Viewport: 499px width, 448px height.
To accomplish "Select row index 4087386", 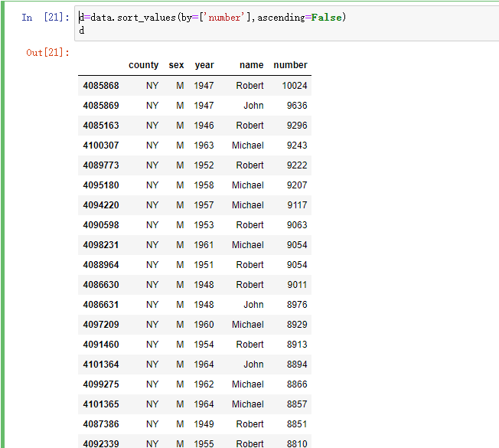I will [x=101, y=423].
